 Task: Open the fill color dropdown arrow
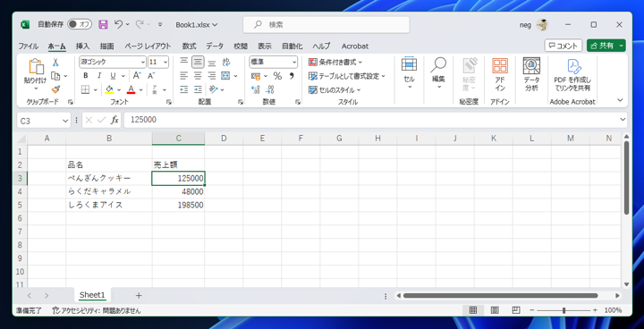tap(119, 89)
